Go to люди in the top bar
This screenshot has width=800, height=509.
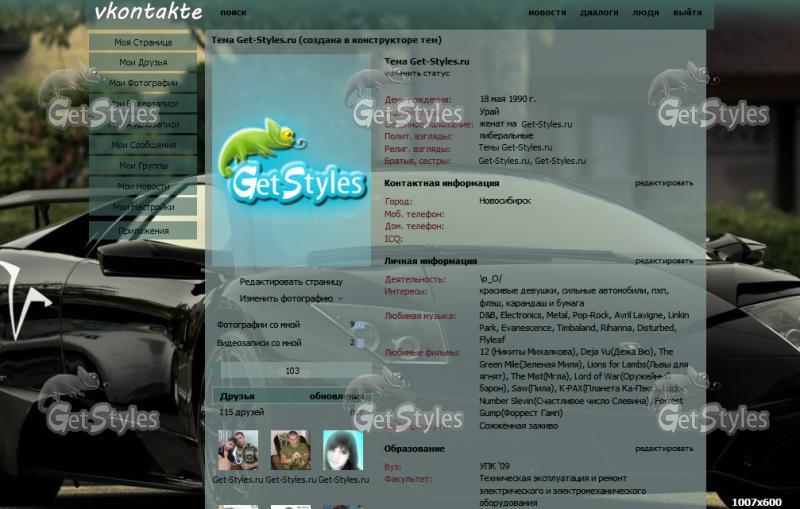646,13
